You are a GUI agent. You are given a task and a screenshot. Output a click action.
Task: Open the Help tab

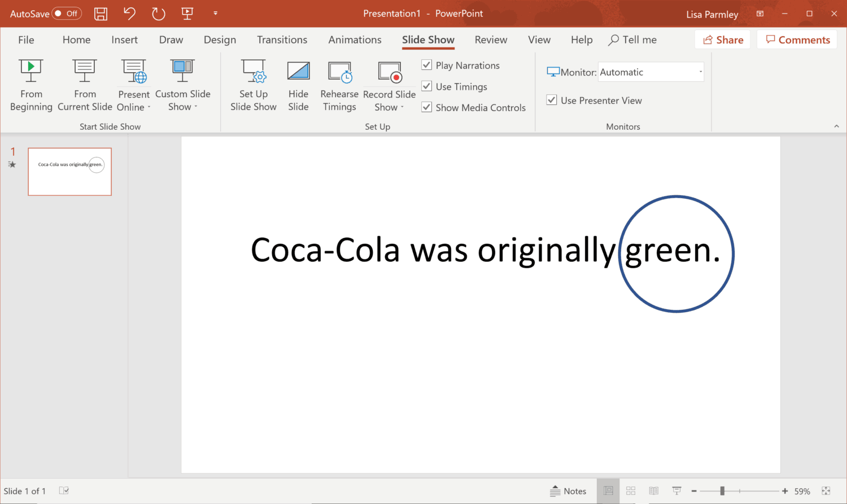582,40
